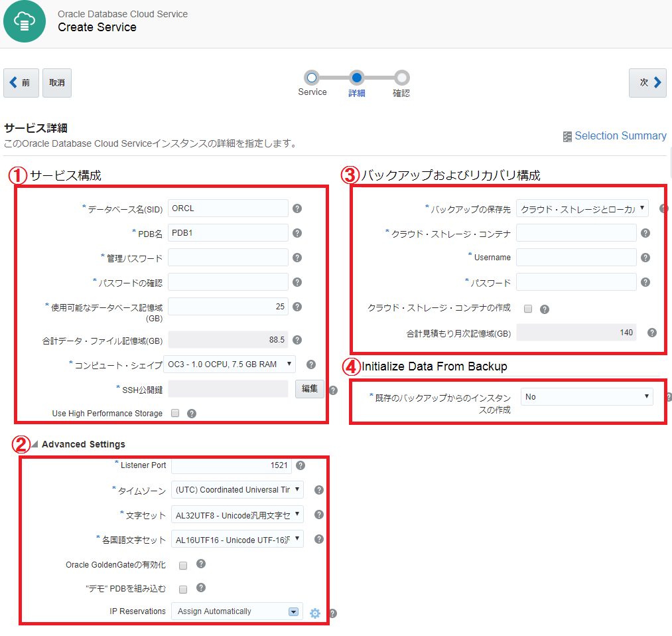This screenshot has height=636, width=672.
Task: Open help for クラウド・ストレージ・コンテナの作成
Action: [x=544, y=309]
